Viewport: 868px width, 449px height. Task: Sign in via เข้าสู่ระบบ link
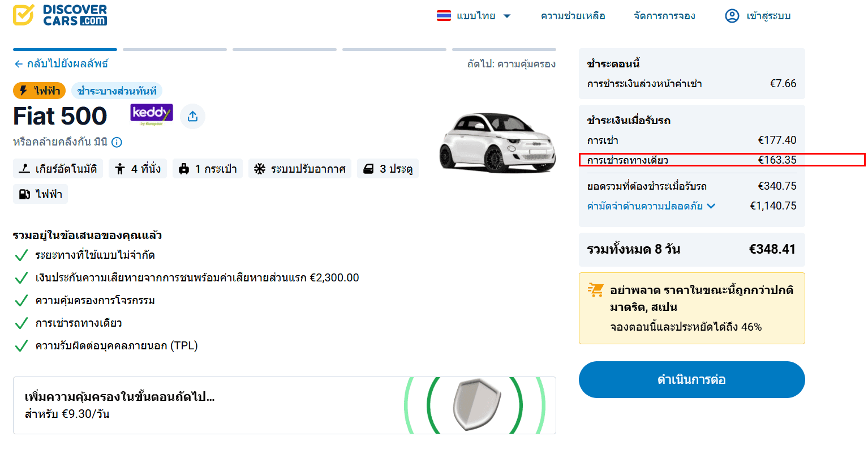pyautogui.click(x=768, y=16)
